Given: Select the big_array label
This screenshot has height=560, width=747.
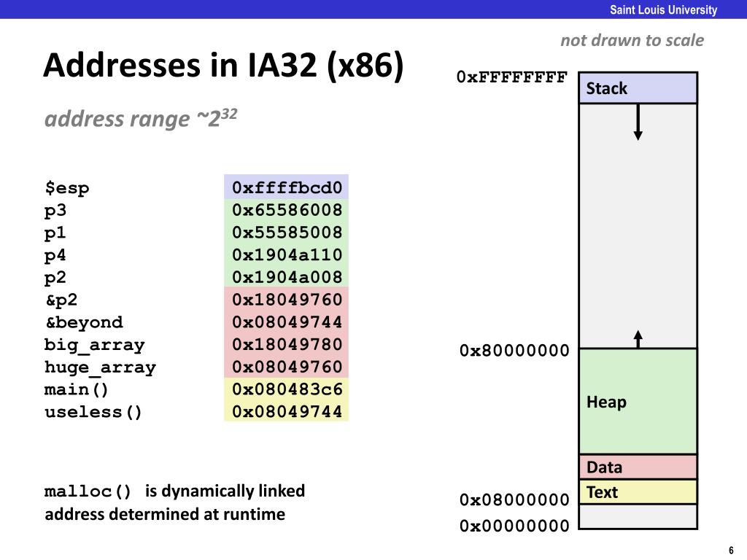Looking at the screenshot, I should click(x=94, y=345).
